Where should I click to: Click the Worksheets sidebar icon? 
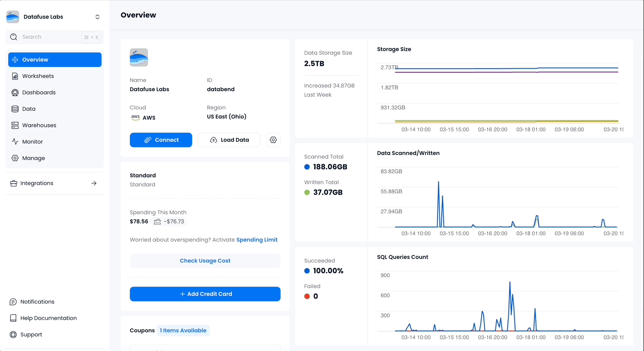pos(15,76)
